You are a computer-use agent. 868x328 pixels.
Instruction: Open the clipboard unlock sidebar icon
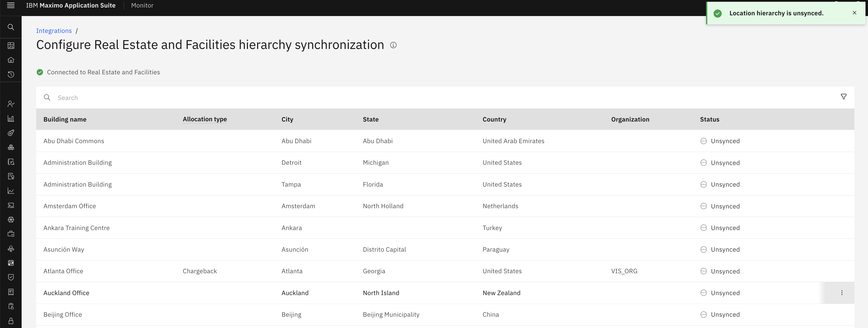[x=11, y=306]
